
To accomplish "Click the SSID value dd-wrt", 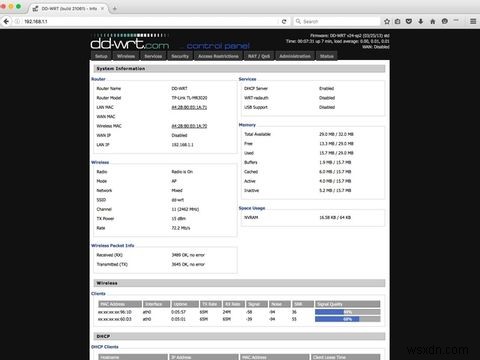I will click(178, 200).
